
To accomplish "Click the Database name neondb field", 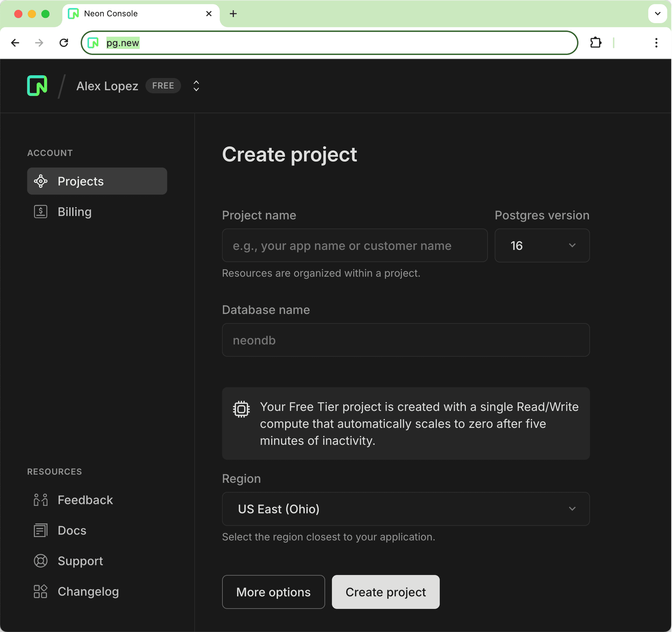I will tap(406, 340).
